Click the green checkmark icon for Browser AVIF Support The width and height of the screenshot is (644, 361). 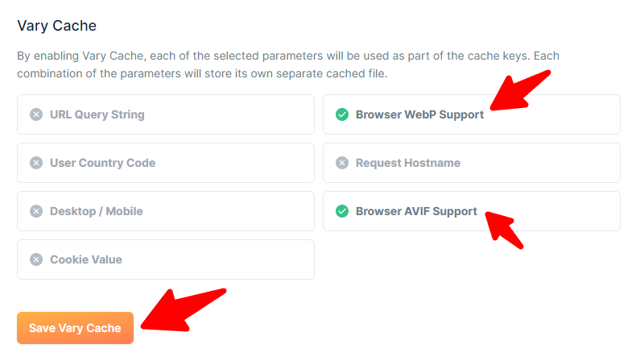pyautogui.click(x=341, y=211)
